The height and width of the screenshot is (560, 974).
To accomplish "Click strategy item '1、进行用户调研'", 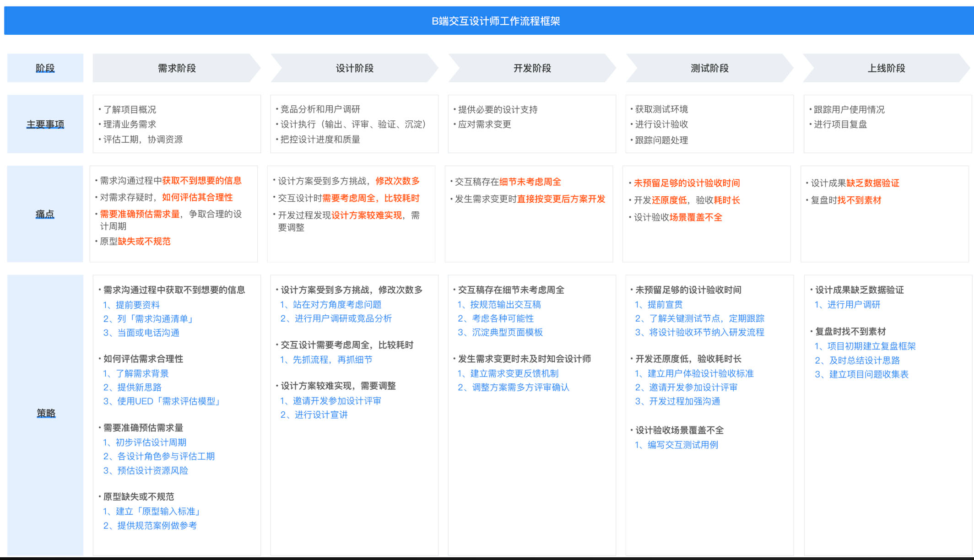I will click(x=847, y=304).
